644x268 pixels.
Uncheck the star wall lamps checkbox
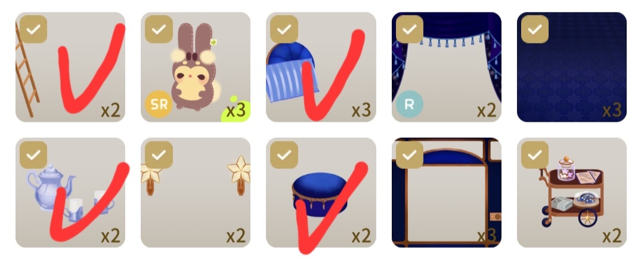pyautogui.click(x=159, y=155)
